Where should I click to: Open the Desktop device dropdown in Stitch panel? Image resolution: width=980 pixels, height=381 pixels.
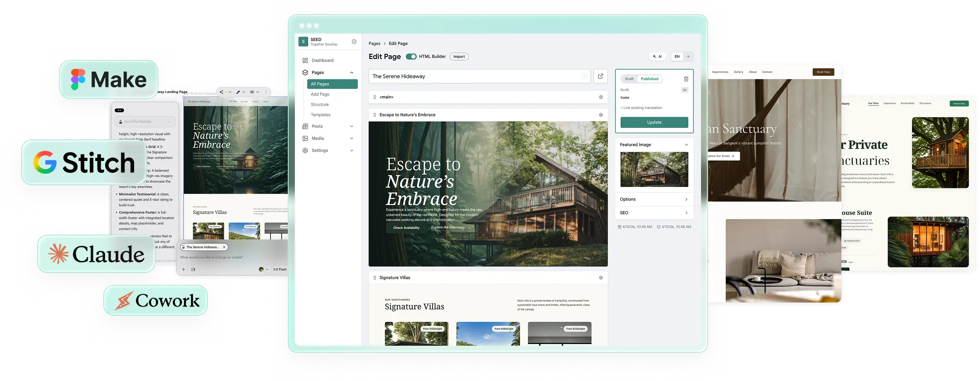coord(145,121)
